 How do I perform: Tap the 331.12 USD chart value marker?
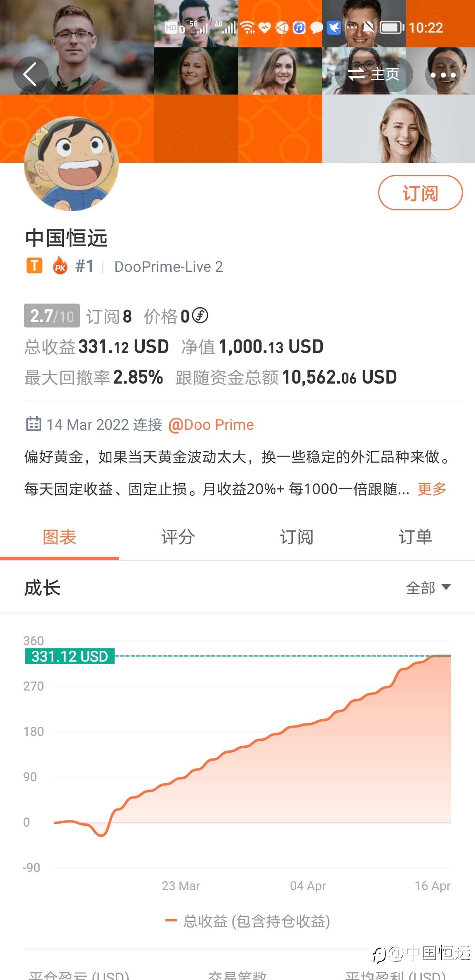pos(70,656)
